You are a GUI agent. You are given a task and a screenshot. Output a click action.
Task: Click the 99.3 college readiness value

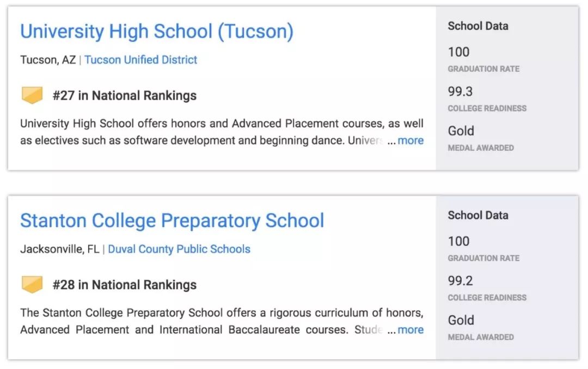coord(460,91)
